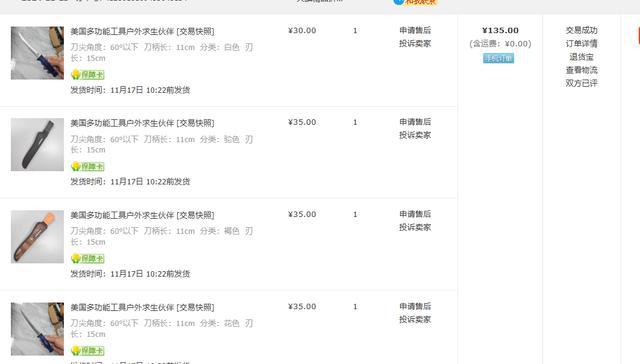The width and height of the screenshot is (640, 364).
Task: Click the 双方已评 review link
Action: coord(581,83)
